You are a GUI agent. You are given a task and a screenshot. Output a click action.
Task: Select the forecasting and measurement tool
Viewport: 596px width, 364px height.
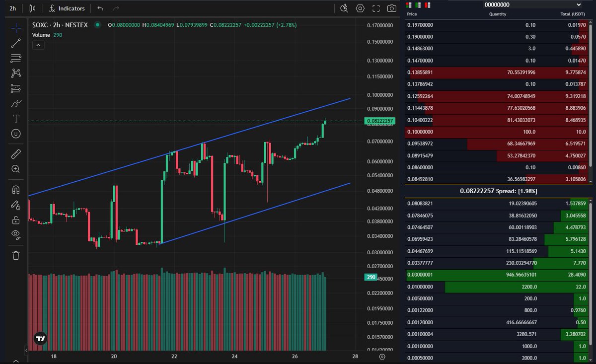[16, 89]
